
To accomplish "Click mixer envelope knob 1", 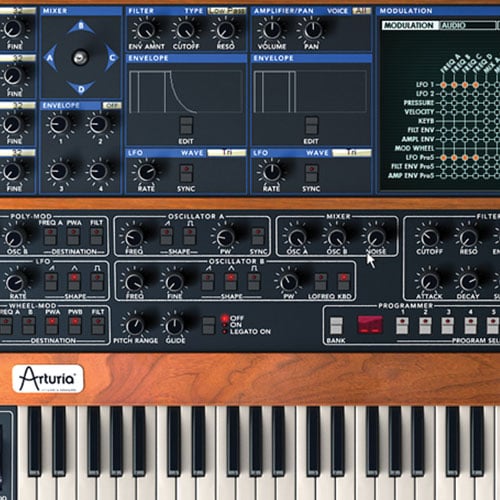I will click(59, 124).
